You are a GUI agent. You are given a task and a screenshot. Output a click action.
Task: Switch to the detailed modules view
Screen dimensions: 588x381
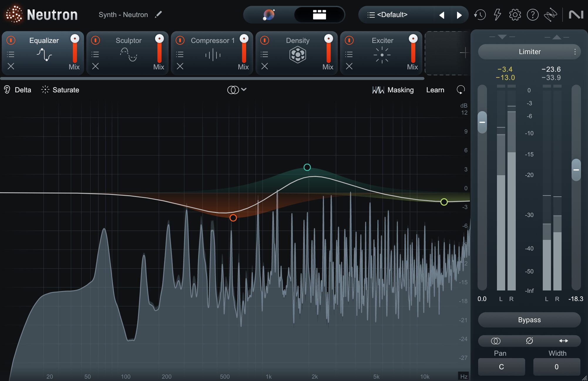pyautogui.click(x=319, y=15)
